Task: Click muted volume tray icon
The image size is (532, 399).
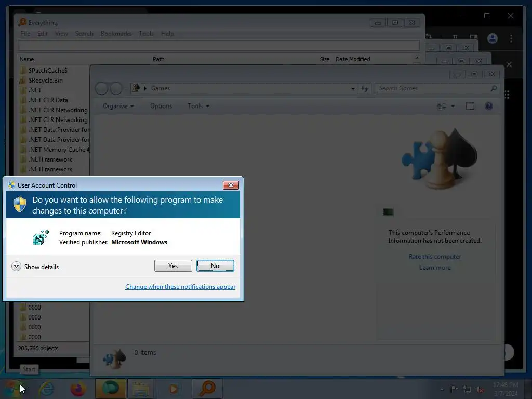Action: point(480,389)
